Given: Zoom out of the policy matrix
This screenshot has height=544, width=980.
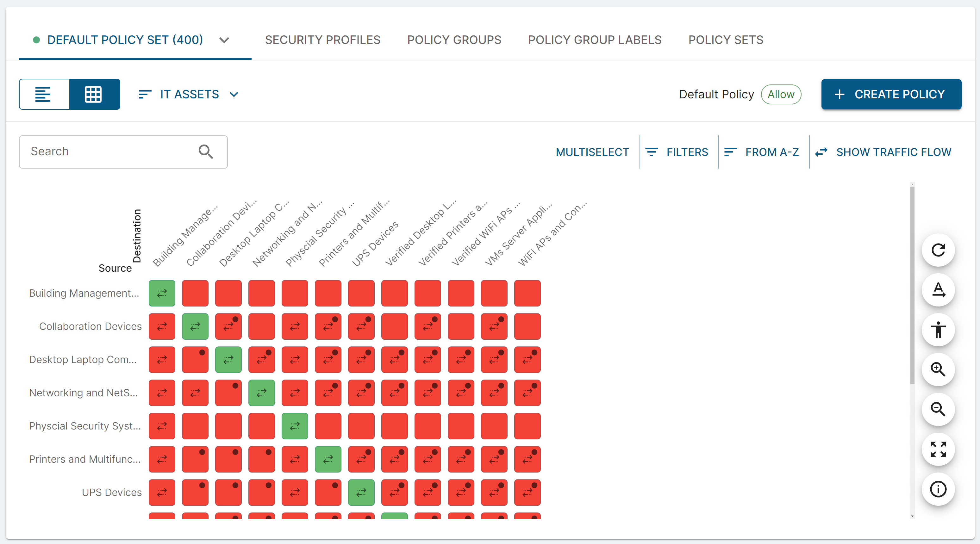Looking at the screenshot, I should pyautogui.click(x=938, y=410).
